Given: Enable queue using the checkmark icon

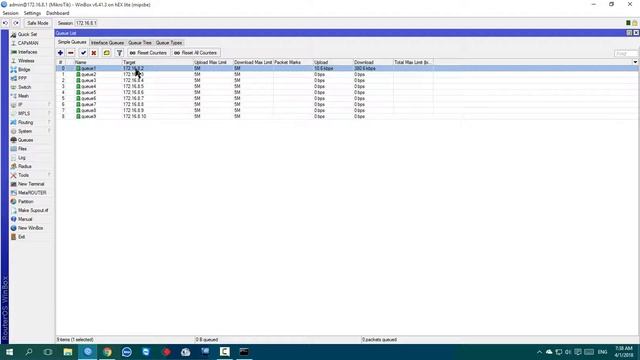Looking at the screenshot, I should tap(83, 53).
